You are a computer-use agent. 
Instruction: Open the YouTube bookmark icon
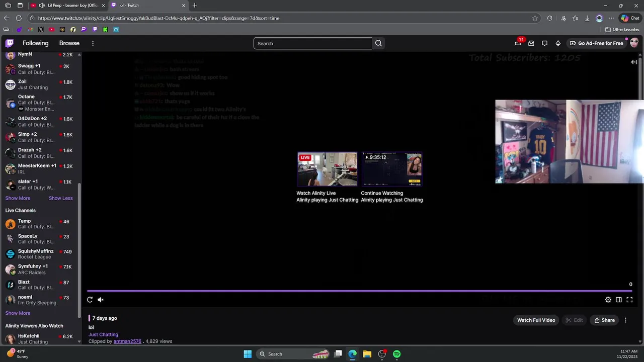[x=51, y=30]
